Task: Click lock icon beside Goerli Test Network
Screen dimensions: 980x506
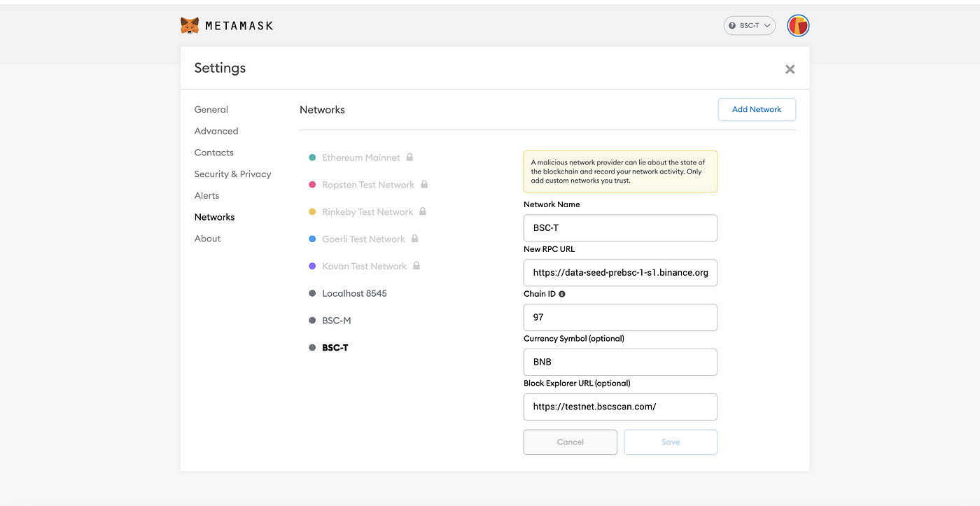Action: point(414,239)
